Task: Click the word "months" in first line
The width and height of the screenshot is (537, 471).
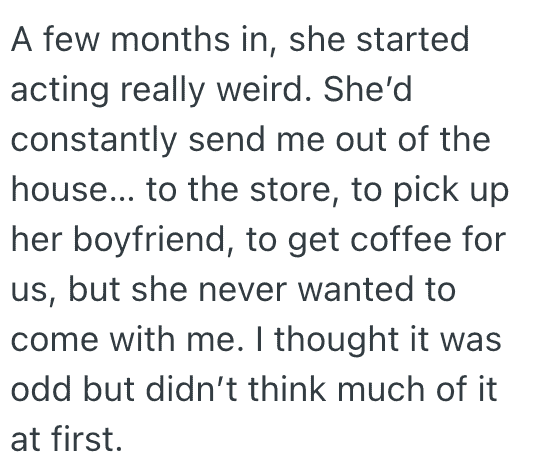Action: [170, 39]
